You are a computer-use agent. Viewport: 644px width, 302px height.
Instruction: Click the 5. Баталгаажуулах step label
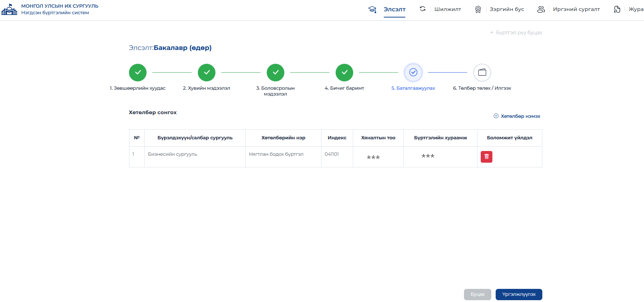click(413, 88)
